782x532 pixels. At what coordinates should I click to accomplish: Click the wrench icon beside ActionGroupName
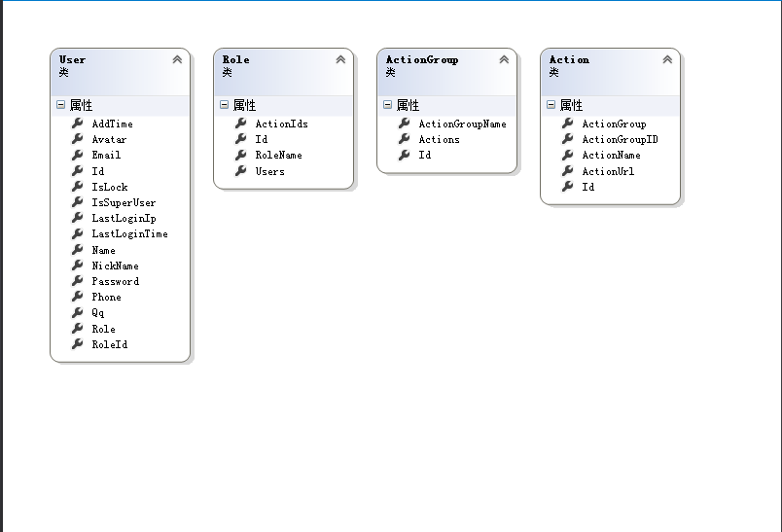pyautogui.click(x=405, y=124)
